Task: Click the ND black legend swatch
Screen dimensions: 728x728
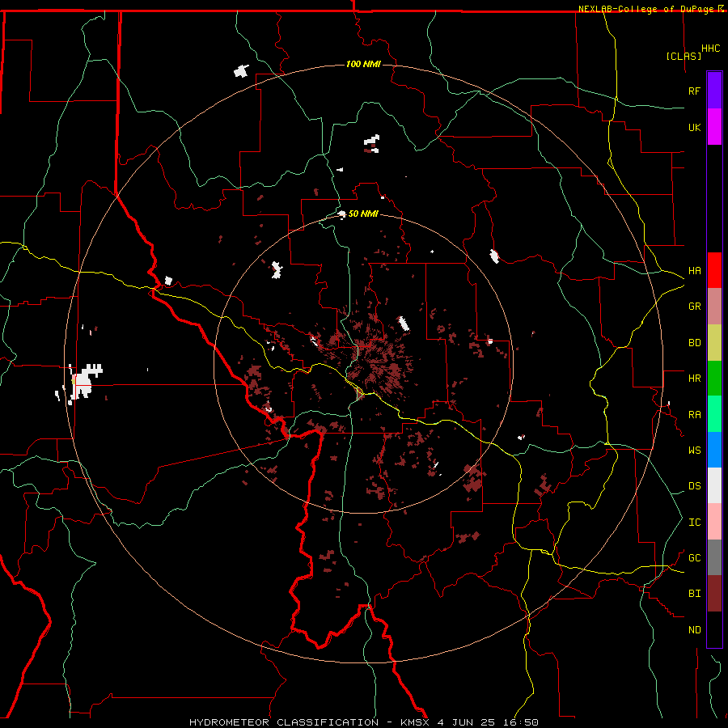Action: 714,629
